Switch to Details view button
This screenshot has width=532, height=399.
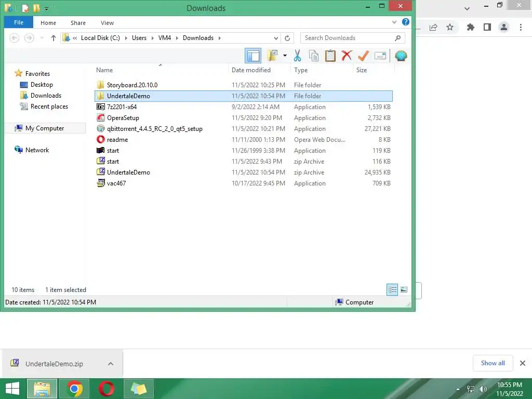tap(392, 289)
